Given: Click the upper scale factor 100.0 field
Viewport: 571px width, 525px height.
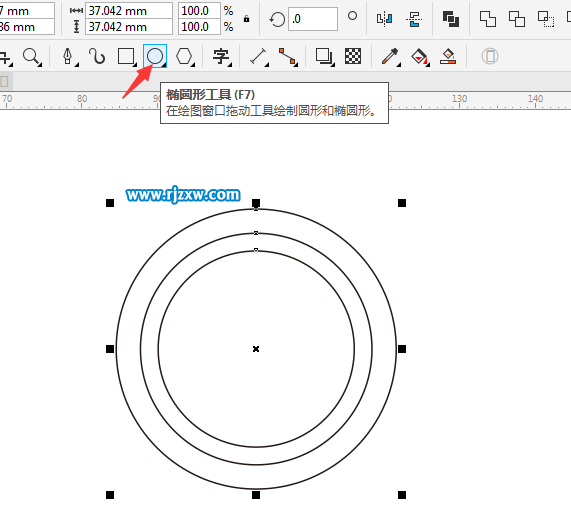Looking at the screenshot, I should click(199, 11).
